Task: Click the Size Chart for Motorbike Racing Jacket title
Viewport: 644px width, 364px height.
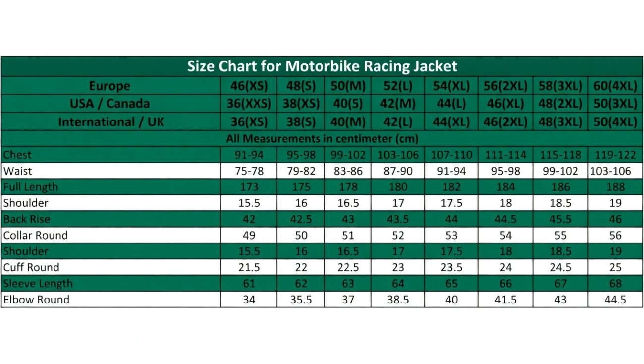Action: (x=322, y=66)
